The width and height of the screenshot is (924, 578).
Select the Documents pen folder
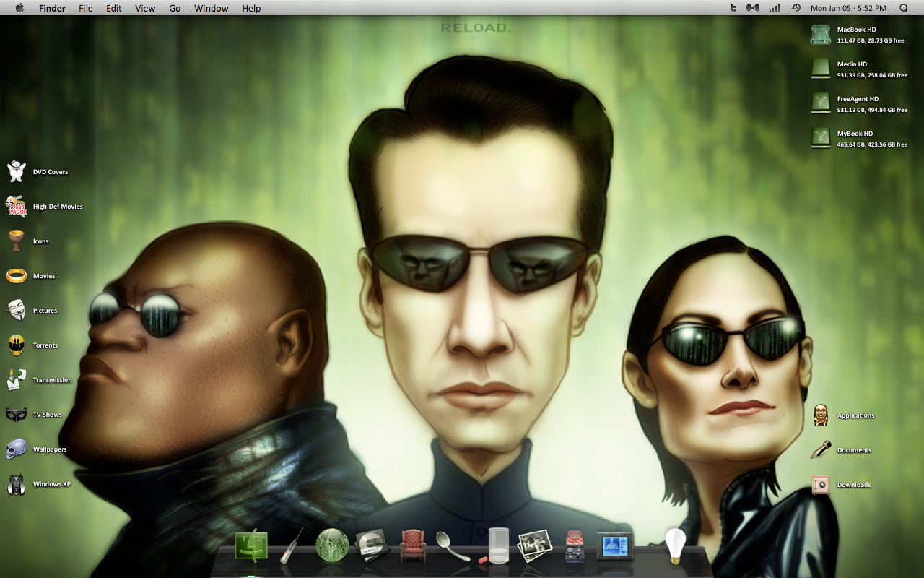821,450
